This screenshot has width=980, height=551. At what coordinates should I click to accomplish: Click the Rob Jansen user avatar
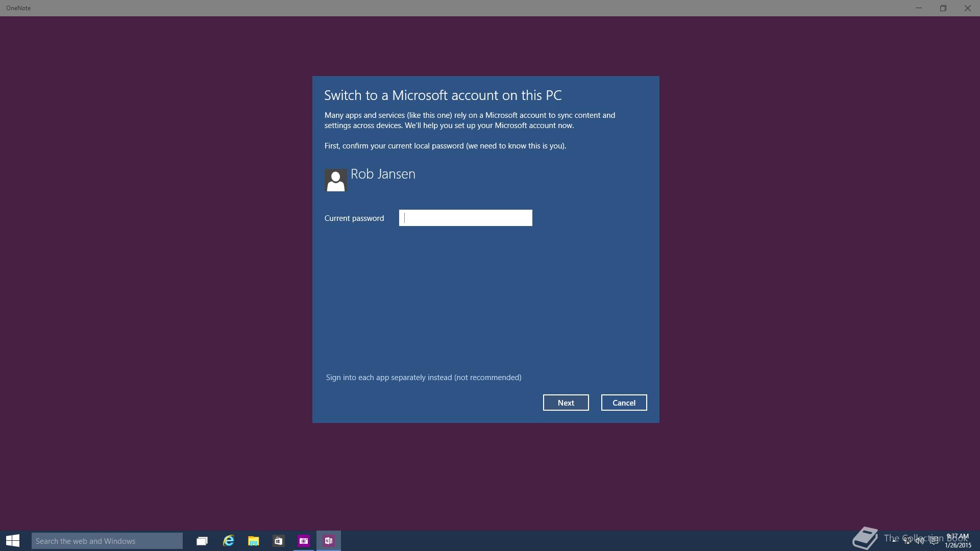point(336,180)
